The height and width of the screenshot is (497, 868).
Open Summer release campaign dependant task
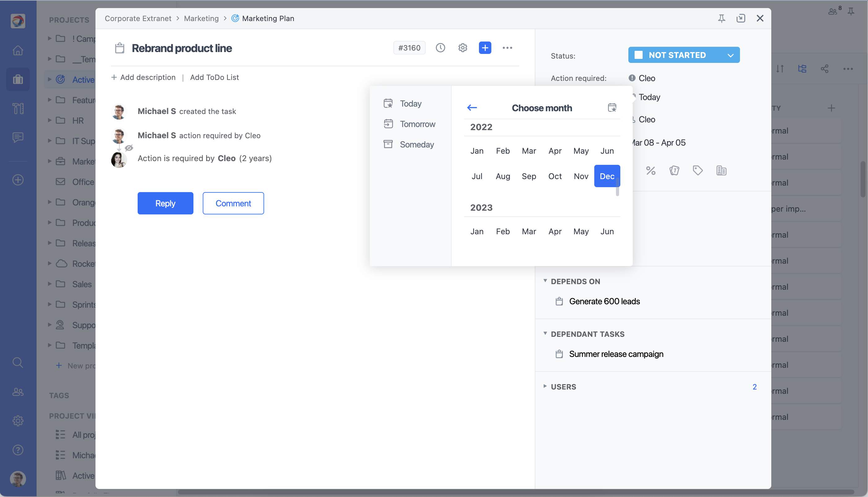616,354
